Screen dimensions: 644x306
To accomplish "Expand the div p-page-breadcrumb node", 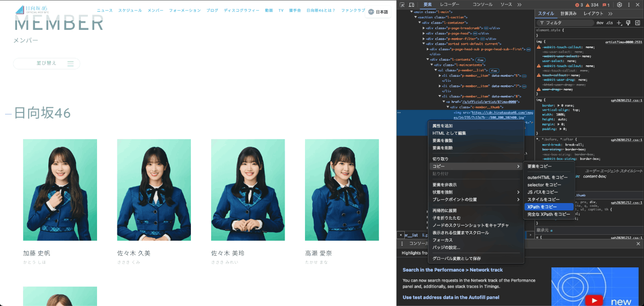I will pos(424,28).
